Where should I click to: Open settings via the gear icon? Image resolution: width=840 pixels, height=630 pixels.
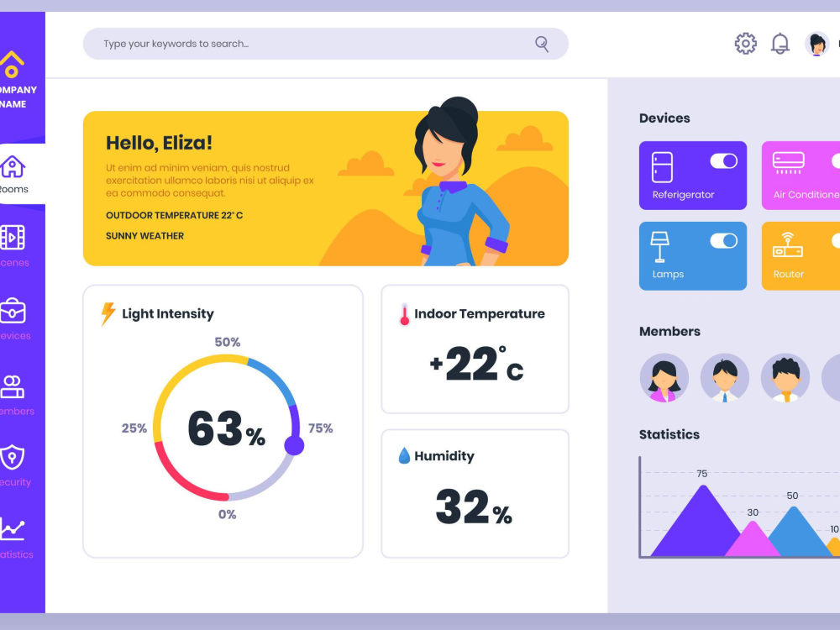tap(745, 44)
